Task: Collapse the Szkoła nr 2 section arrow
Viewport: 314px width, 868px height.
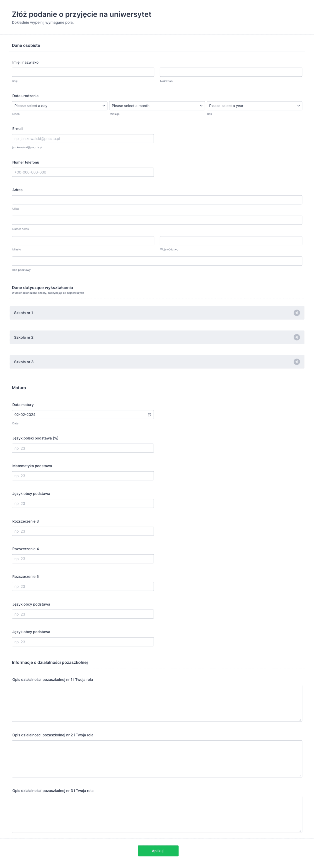Action: click(x=296, y=337)
